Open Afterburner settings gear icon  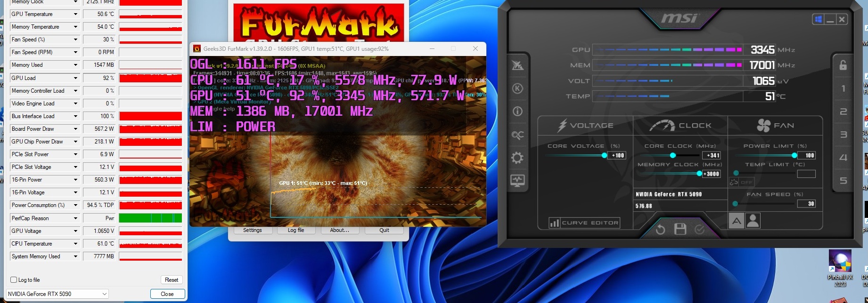517,158
